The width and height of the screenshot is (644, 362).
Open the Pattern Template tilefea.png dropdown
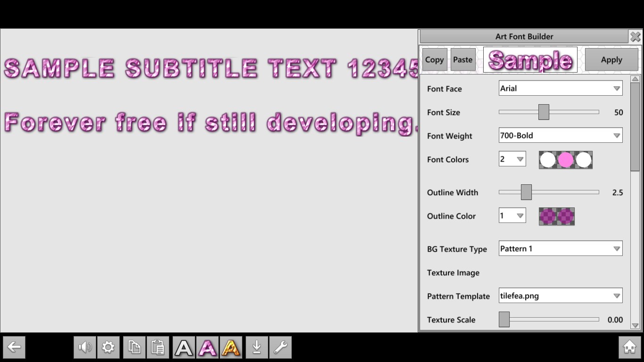click(561, 296)
